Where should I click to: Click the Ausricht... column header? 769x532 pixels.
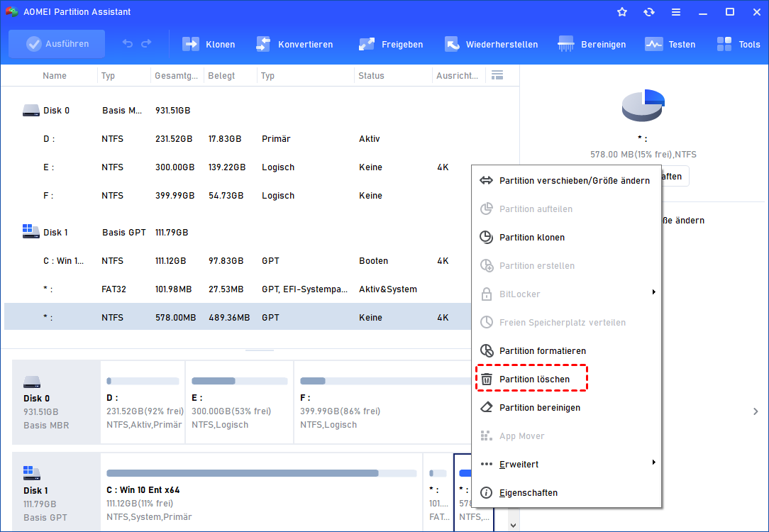[457, 75]
